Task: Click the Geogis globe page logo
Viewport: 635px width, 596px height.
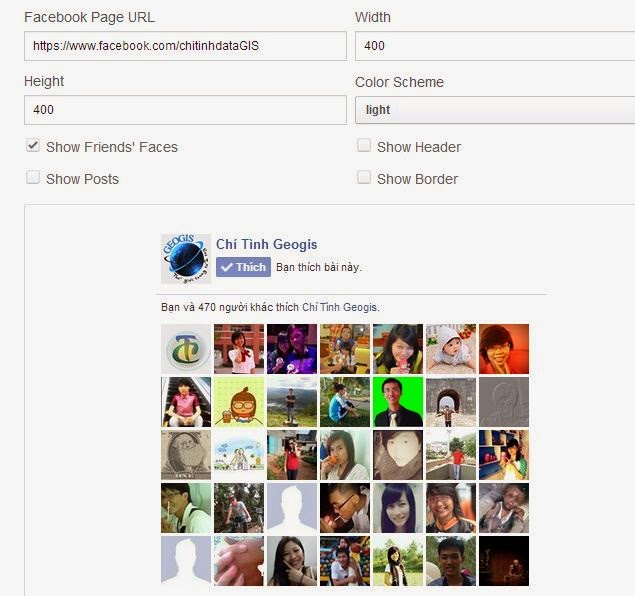Action: (x=186, y=259)
